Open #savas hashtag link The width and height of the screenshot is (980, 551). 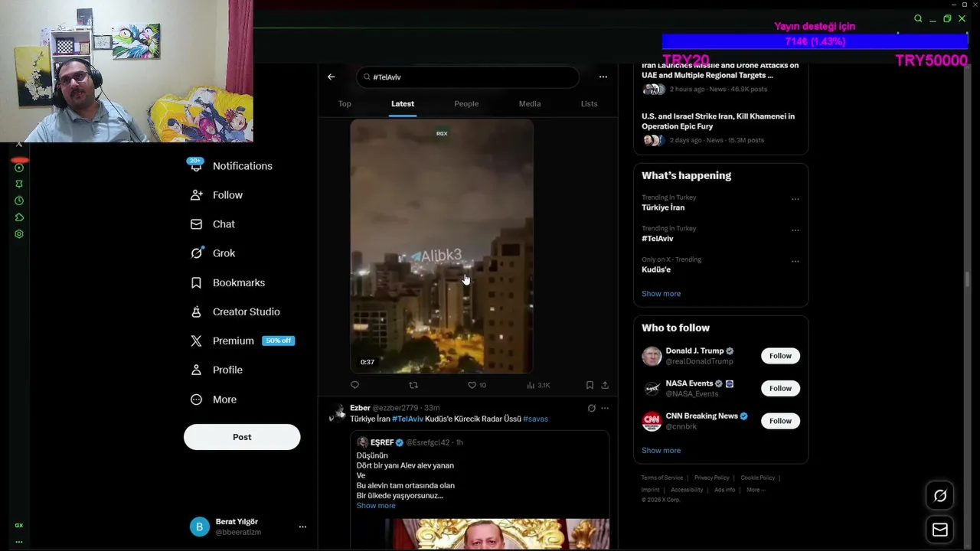pyautogui.click(x=535, y=419)
